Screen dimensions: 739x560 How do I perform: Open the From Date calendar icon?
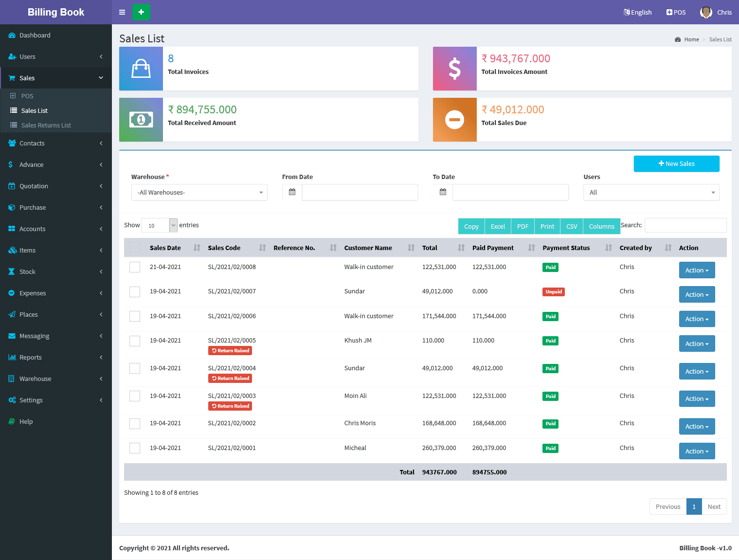click(x=292, y=192)
